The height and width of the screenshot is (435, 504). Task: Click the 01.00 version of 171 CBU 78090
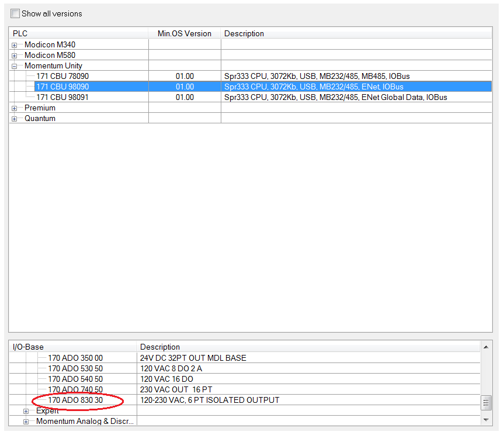coord(185,76)
